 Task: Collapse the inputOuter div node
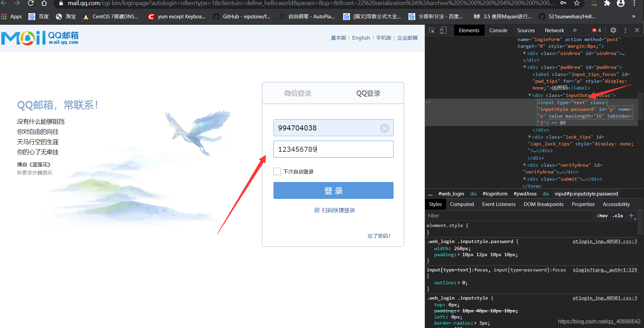530,95
